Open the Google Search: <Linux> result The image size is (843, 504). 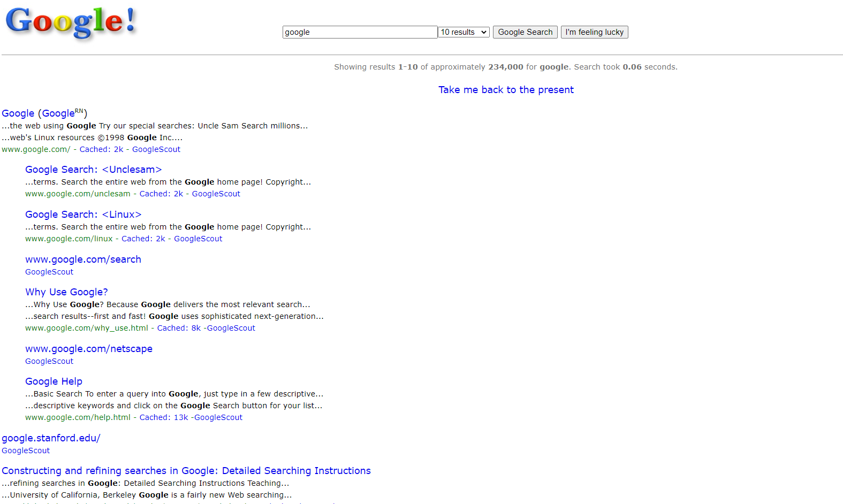pos(83,215)
